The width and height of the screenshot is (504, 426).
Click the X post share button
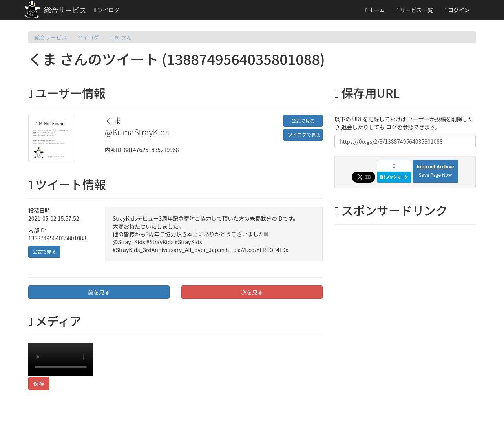click(363, 177)
